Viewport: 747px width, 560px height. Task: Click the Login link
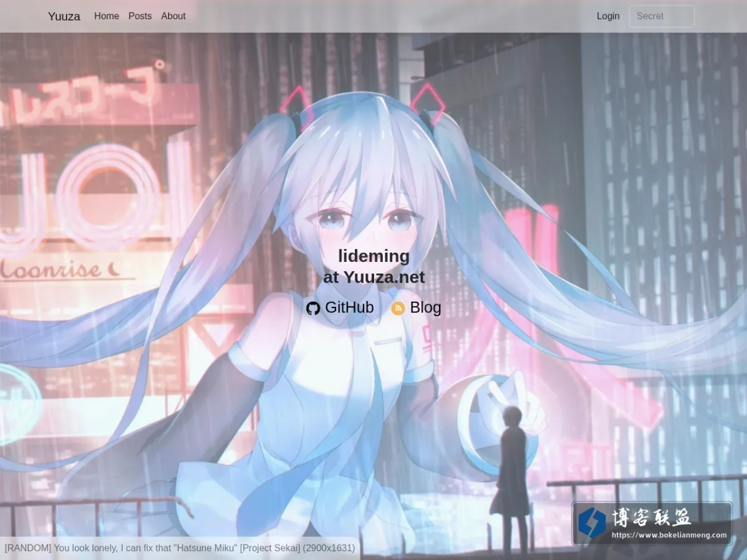tap(608, 16)
